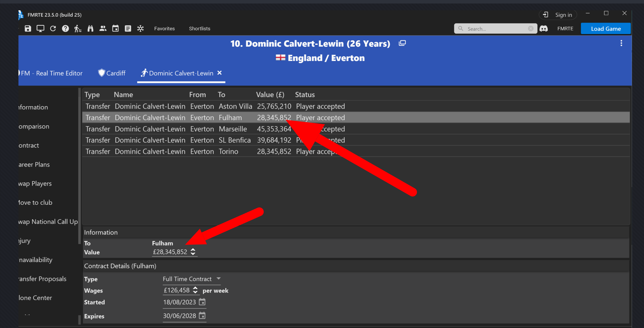Sort by the Value (£) column header
Image resolution: width=644 pixels, height=328 pixels.
[270, 95]
